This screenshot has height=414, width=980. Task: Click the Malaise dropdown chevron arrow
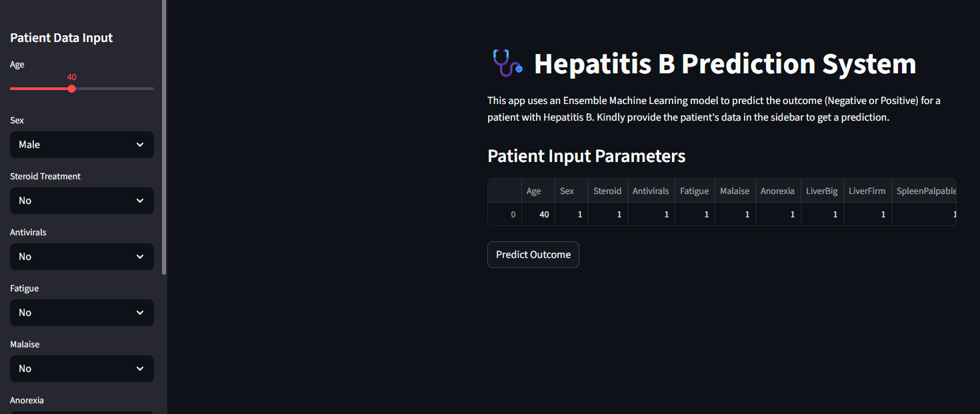pos(140,369)
